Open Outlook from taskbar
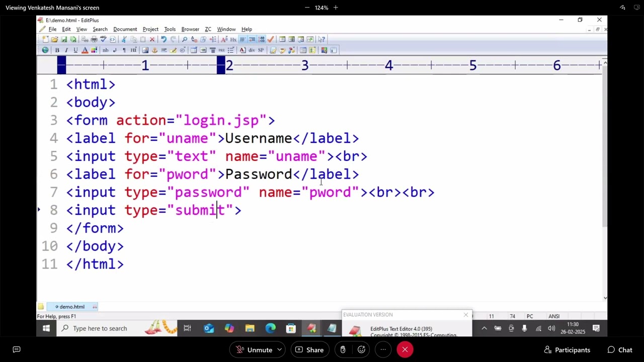 click(x=209, y=328)
